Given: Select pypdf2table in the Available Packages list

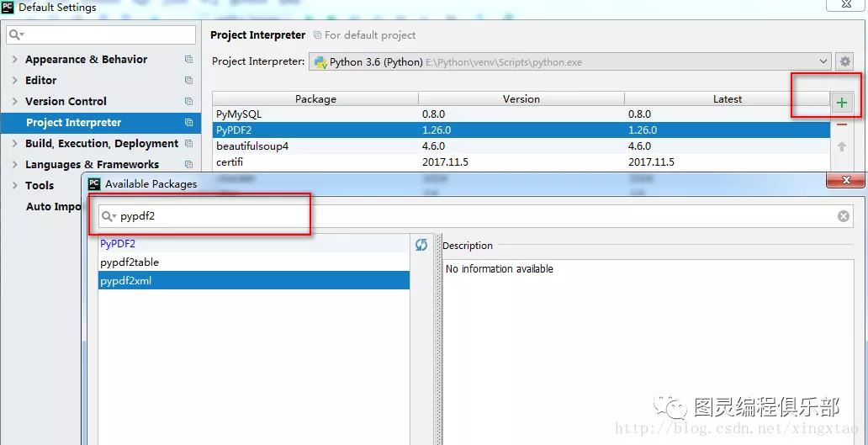Looking at the screenshot, I should [253, 262].
